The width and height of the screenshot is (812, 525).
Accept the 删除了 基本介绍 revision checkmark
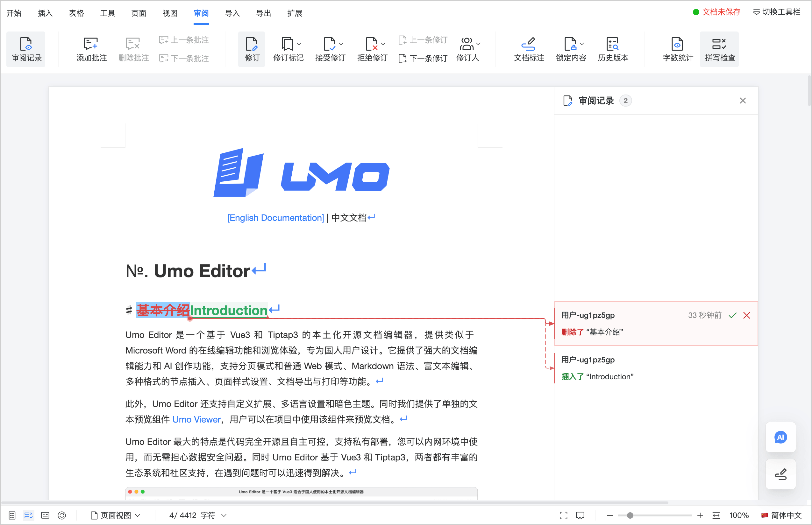pyautogui.click(x=732, y=315)
